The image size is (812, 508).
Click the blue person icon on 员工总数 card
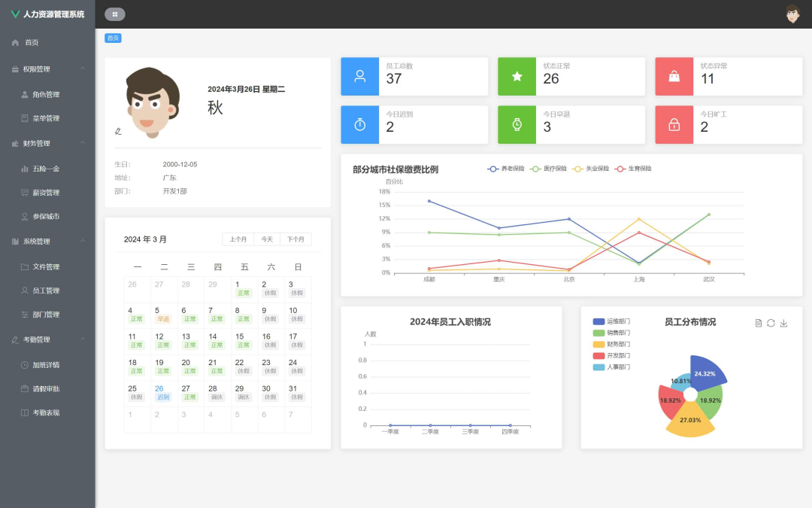(x=359, y=76)
